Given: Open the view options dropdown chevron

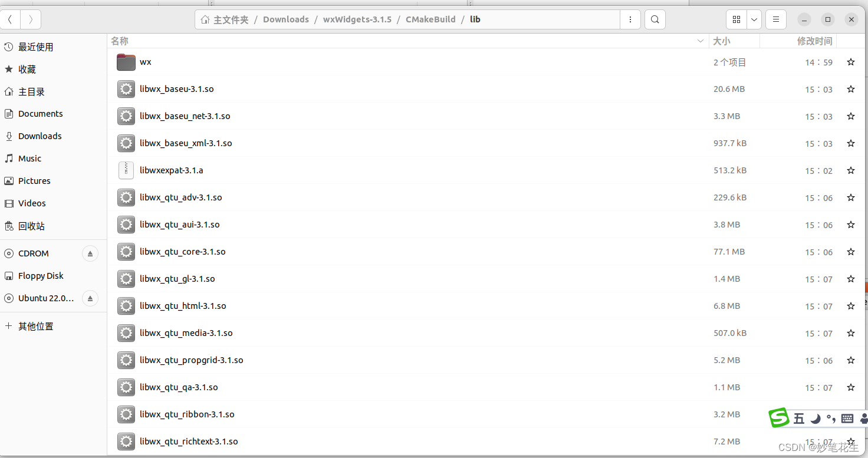Looking at the screenshot, I should click(754, 19).
